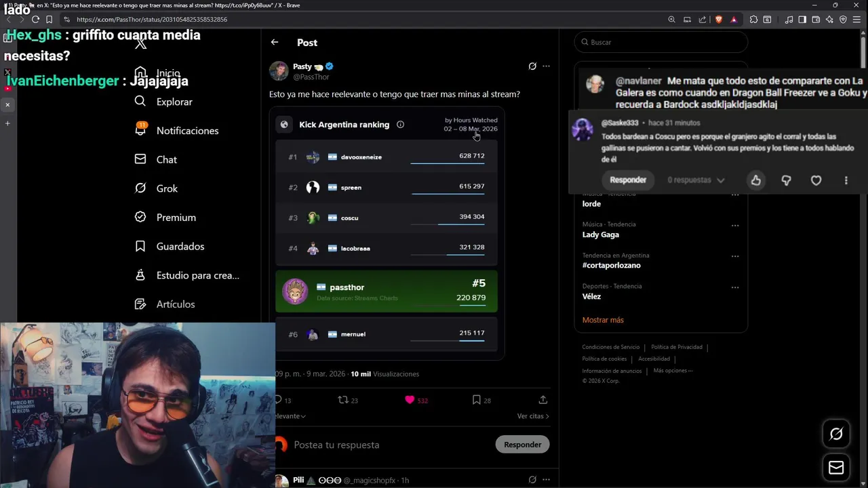This screenshot has height=488, width=868.
Task: Open Artículos in the sidebar
Action: tap(165, 304)
